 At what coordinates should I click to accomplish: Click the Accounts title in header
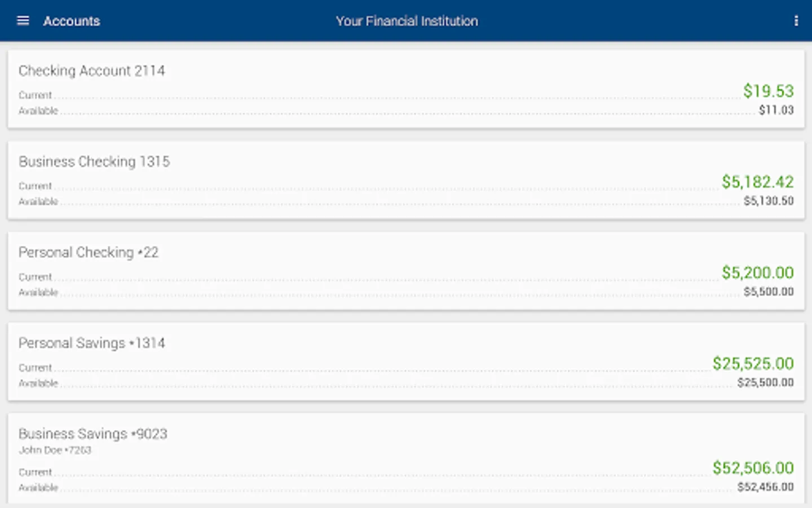[72, 21]
